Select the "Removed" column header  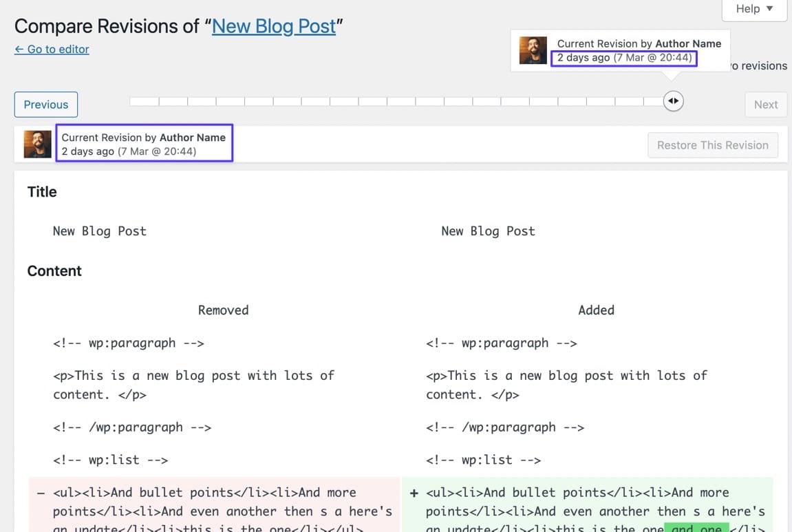point(223,310)
